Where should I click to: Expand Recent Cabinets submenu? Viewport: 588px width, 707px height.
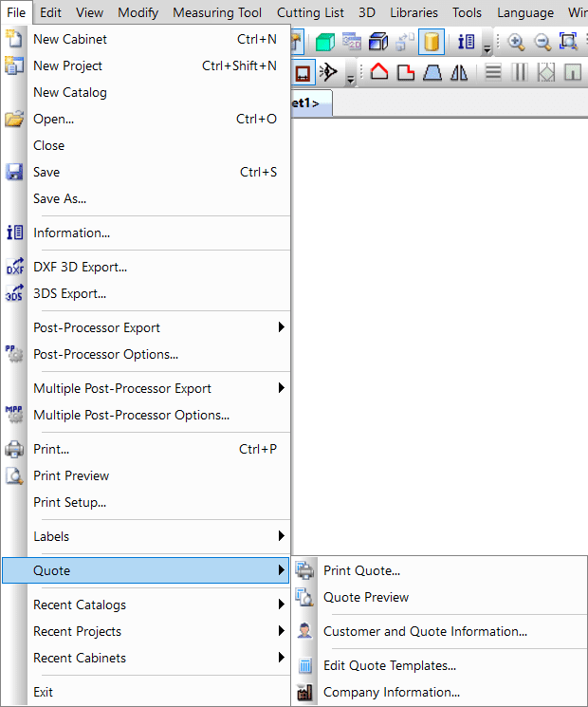281,658
